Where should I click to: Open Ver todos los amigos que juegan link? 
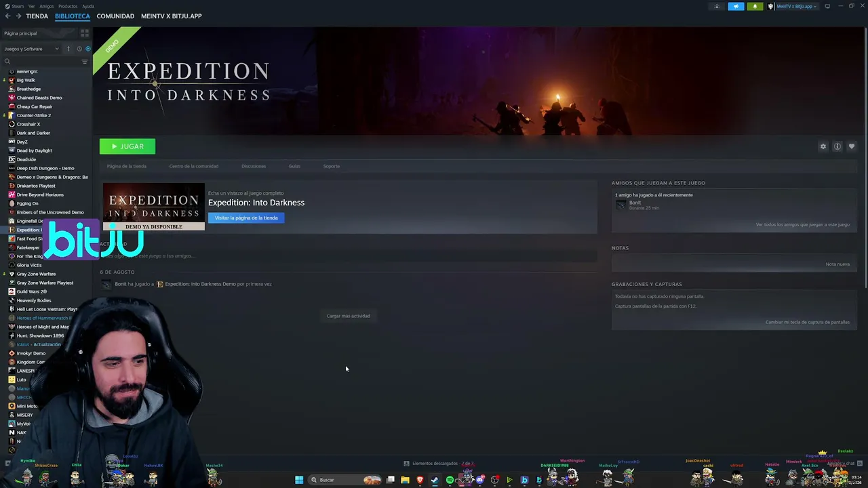(803, 224)
